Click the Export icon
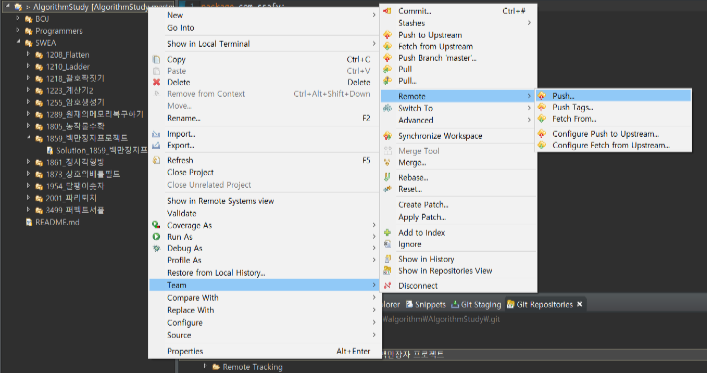 point(156,145)
